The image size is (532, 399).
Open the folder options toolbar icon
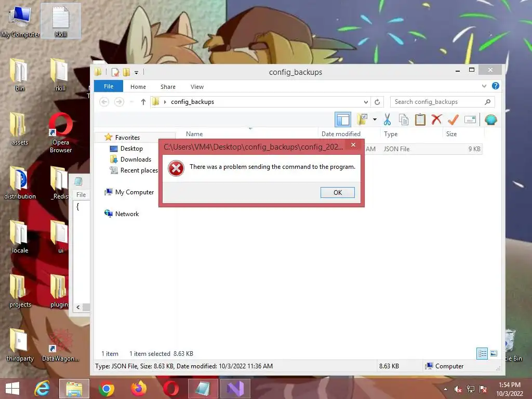(x=362, y=119)
